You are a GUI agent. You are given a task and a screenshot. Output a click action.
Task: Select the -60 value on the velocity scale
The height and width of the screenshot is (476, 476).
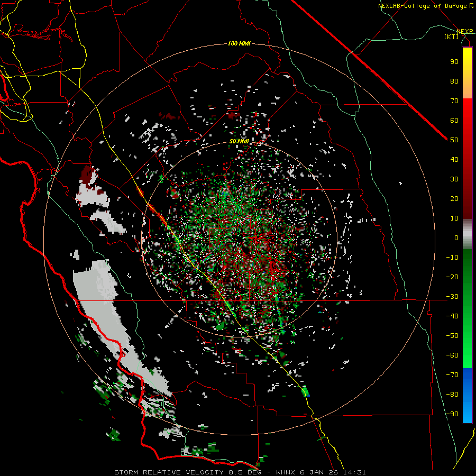[452, 355]
